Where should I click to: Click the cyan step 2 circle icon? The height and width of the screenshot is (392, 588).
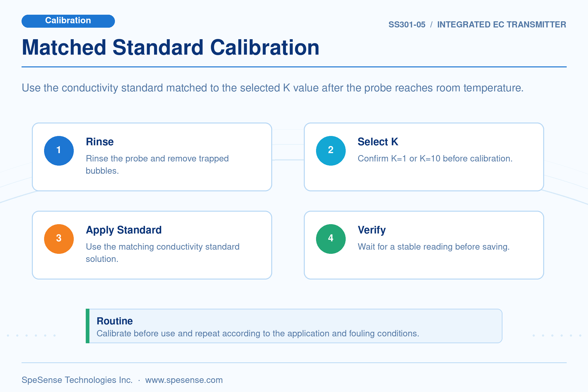pos(331,151)
